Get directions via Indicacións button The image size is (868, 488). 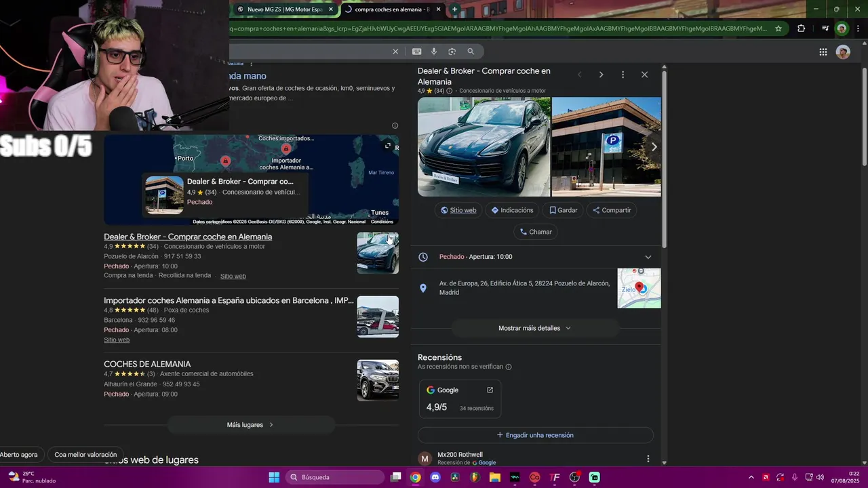(x=512, y=210)
